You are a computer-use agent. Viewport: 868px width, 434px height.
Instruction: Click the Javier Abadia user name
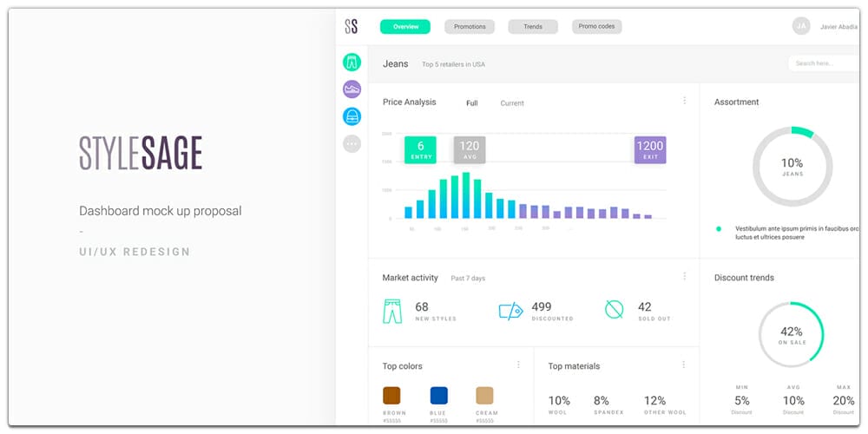pos(839,27)
